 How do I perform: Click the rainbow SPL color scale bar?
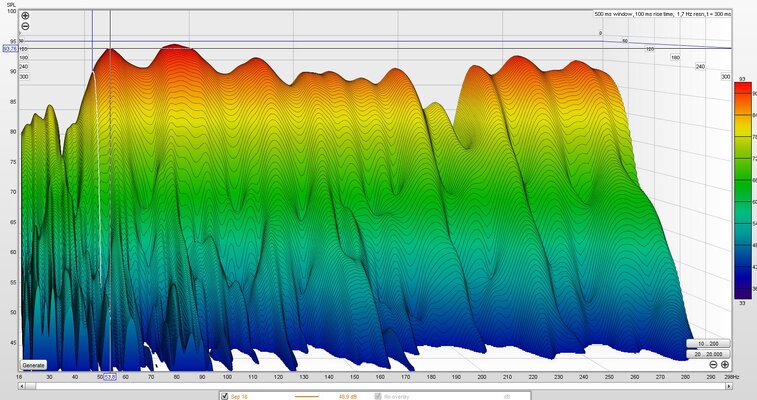(x=743, y=190)
